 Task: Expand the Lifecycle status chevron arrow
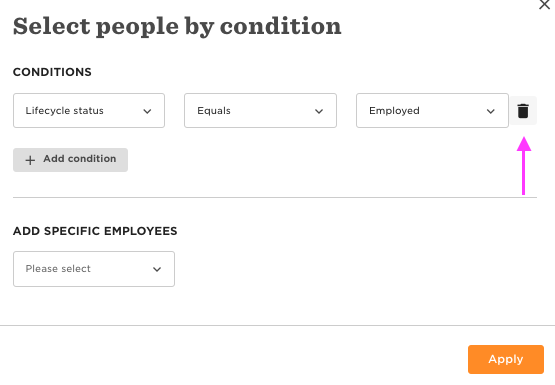click(x=147, y=111)
